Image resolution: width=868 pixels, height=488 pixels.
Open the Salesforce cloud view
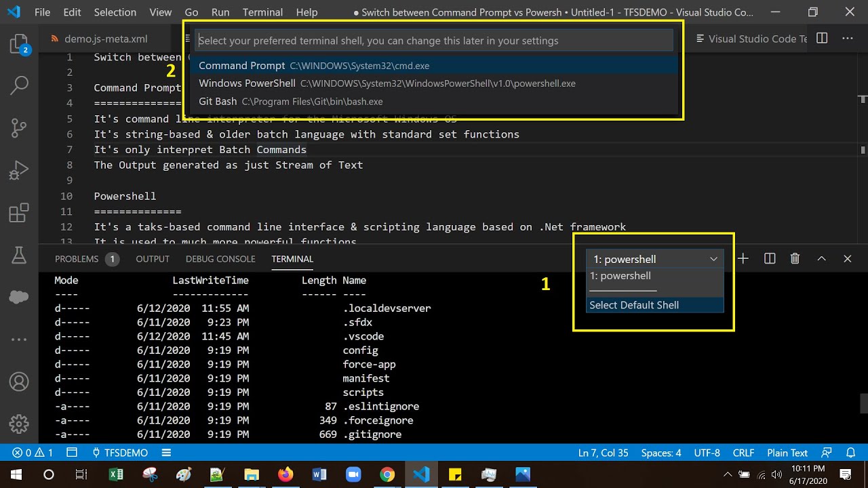tap(18, 297)
